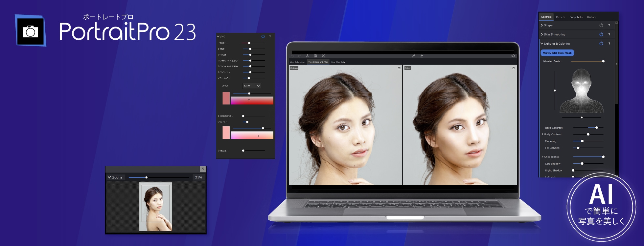Open help for Shape section

tap(609, 25)
